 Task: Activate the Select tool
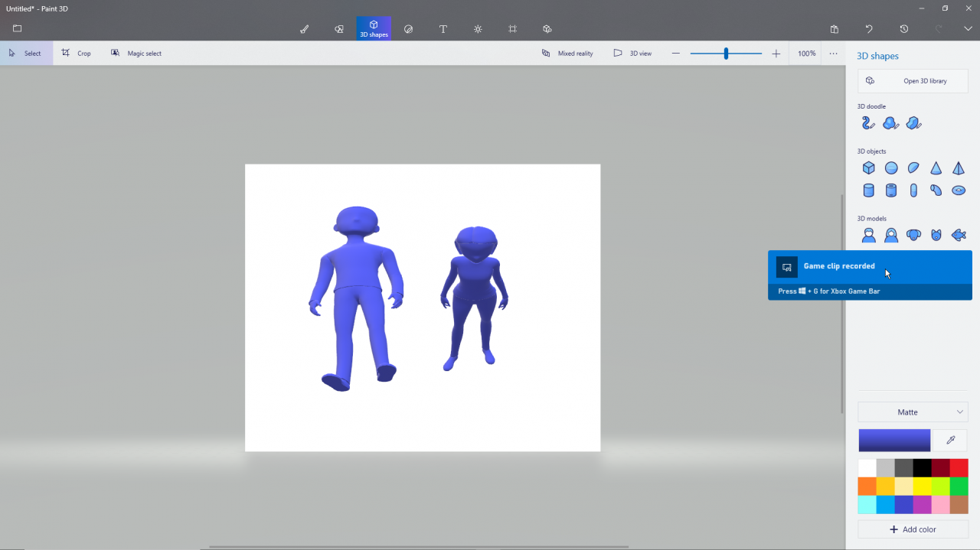click(x=26, y=54)
